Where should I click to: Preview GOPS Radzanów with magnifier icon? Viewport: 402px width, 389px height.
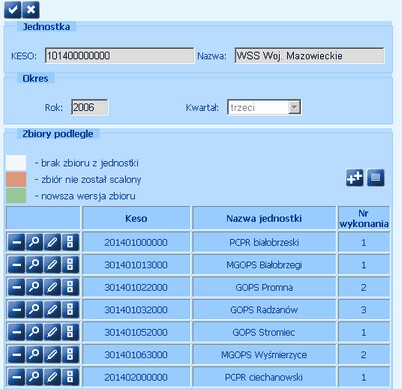[34, 310]
